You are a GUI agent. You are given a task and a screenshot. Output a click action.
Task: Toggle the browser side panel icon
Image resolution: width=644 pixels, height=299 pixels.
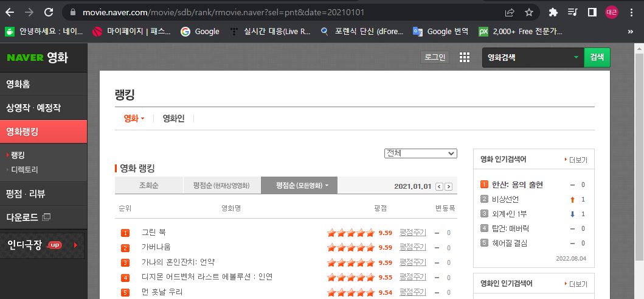(592, 12)
